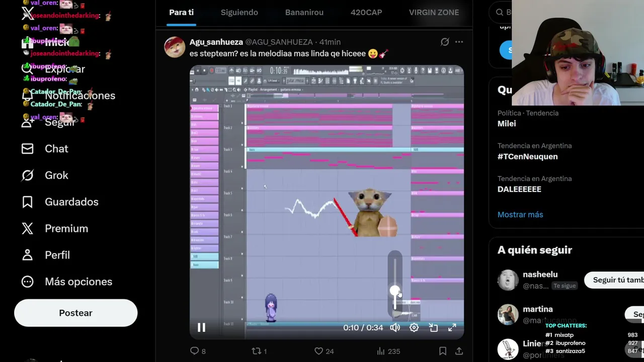Click the Guardados bookmark icon
This screenshot has width=644, height=362.
pyautogui.click(x=28, y=202)
